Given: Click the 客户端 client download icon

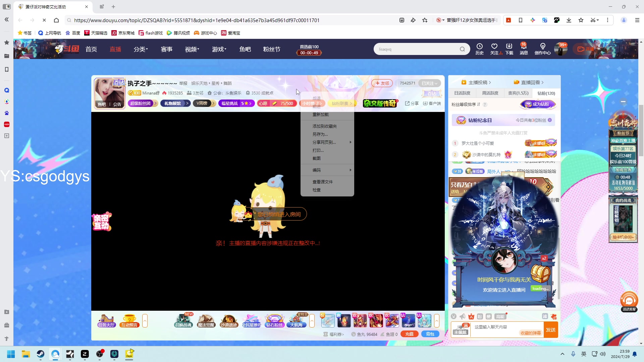Looking at the screenshot, I should [x=432, y=103].
